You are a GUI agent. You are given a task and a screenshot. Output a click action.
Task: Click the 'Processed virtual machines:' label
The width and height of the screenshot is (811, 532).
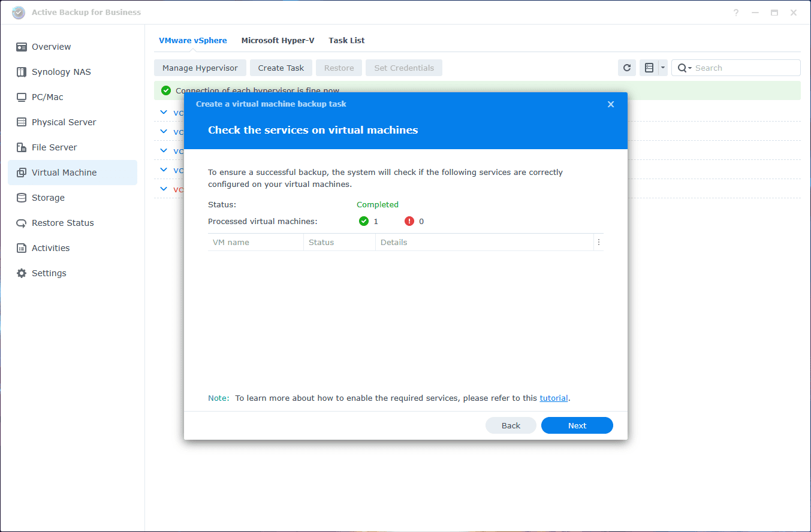point(263,222)
